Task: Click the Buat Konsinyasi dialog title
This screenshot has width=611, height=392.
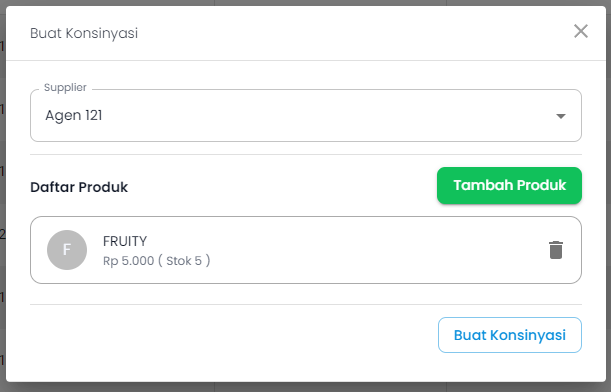Action: (84, 33)
